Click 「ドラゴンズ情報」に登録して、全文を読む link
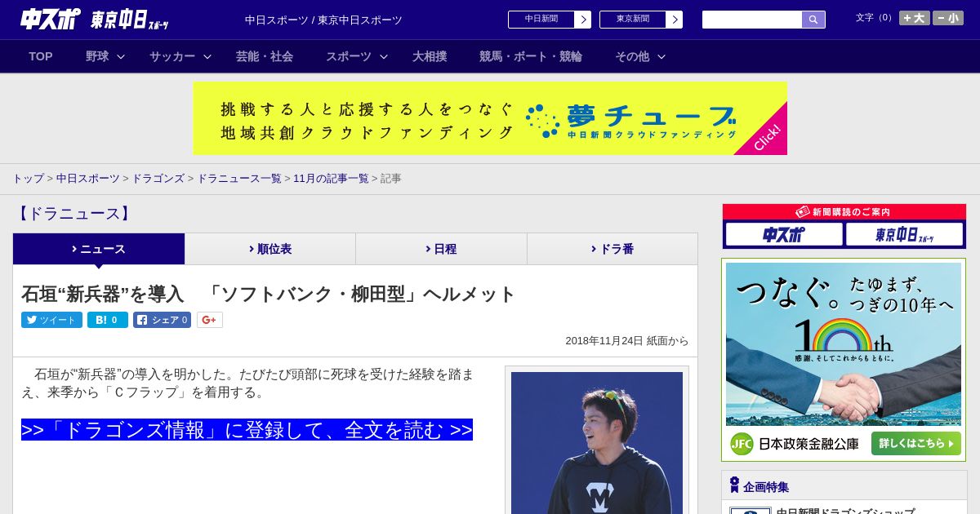The image size is (980, 514). coord(247,430)
